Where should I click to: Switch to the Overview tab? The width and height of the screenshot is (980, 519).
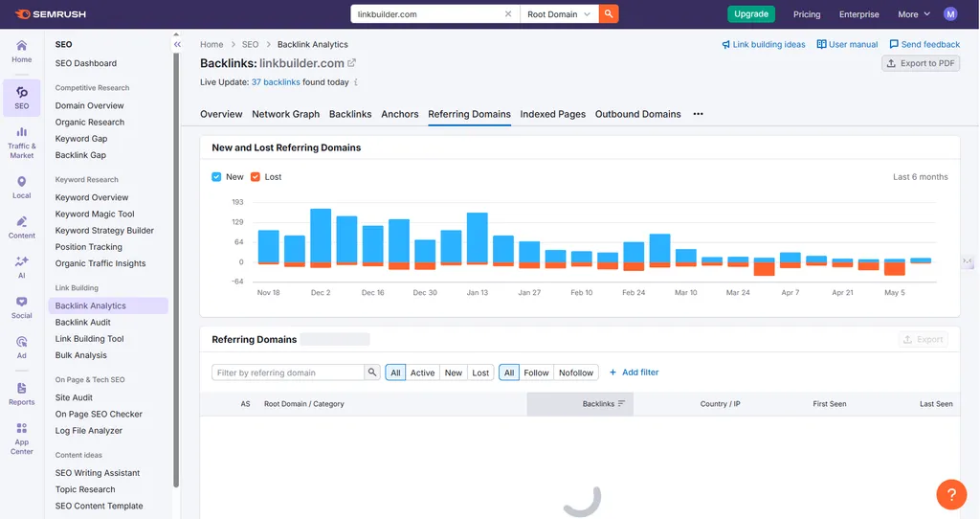(x=221, y=114)
